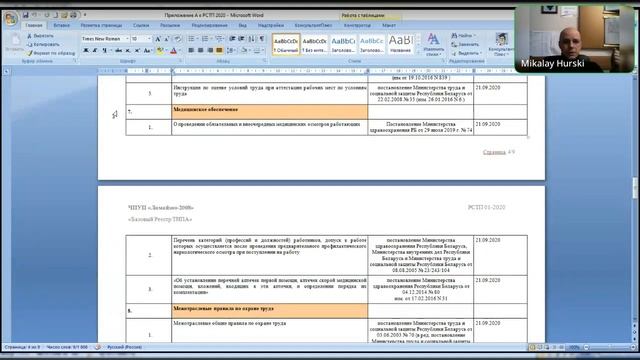Switch to Рецензирование (Review) tab

click(x=209, y=25)
